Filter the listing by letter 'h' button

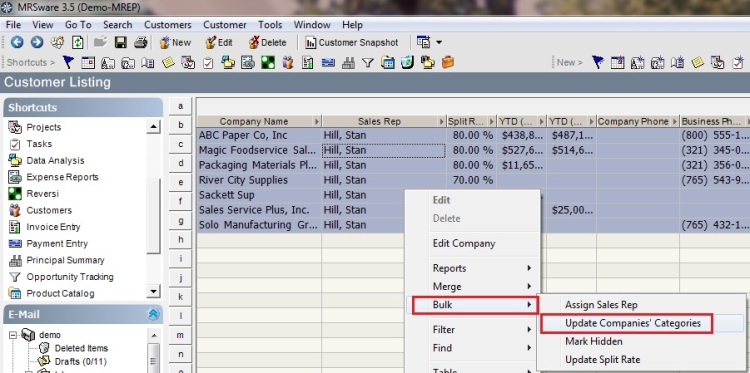pos(180,239)
